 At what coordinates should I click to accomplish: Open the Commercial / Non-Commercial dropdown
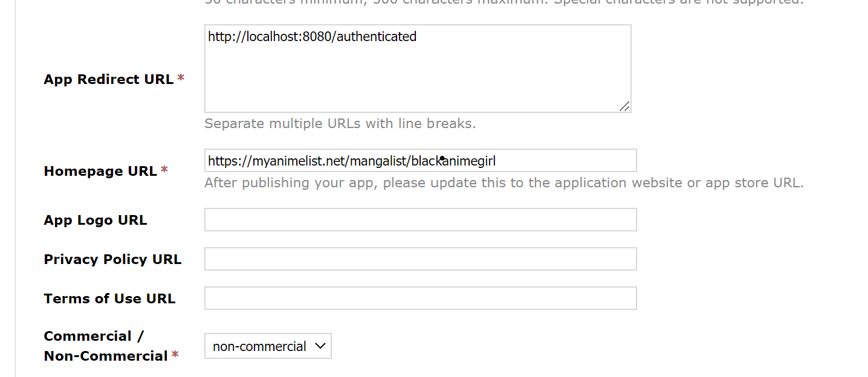pos(268,346)
